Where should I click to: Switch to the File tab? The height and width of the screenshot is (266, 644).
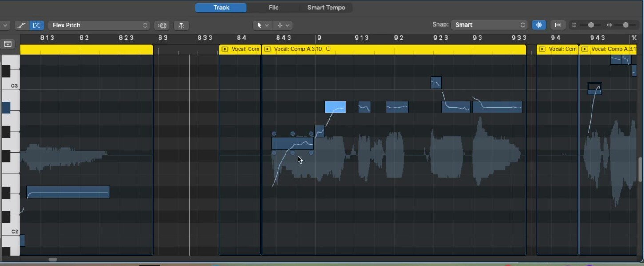click(x=274, y=8)
